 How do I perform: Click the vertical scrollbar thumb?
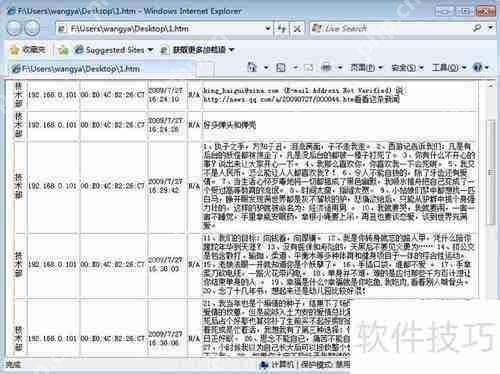pyautogui.click(x=491, y=172)
